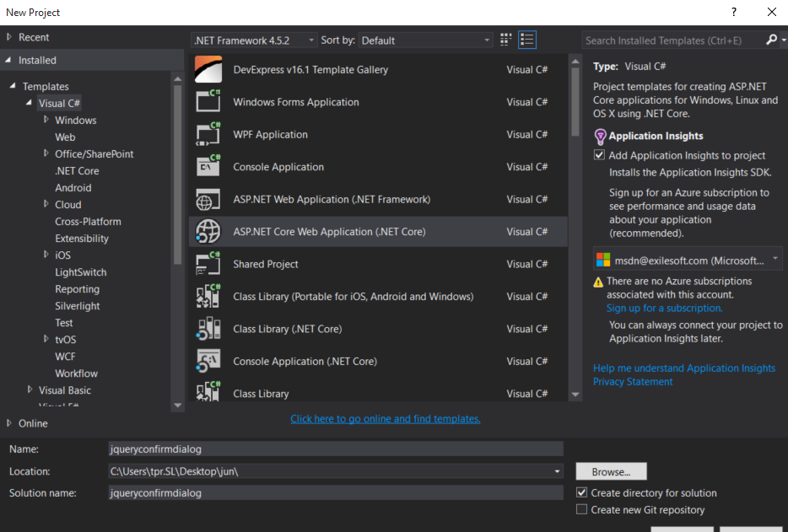This screenshot has height=532, width=788.
Task: Select the WCF template category
Action: coord(65,356)
